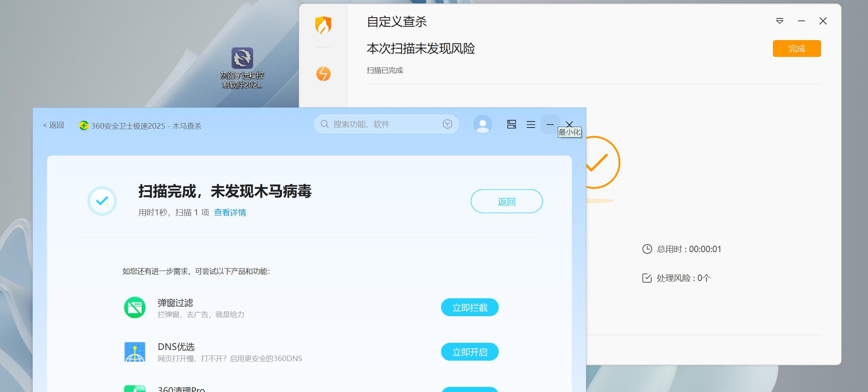Viewport: 868px width, 392px height.
Task: Click the orange 完成 button
Action: (797, 48)
